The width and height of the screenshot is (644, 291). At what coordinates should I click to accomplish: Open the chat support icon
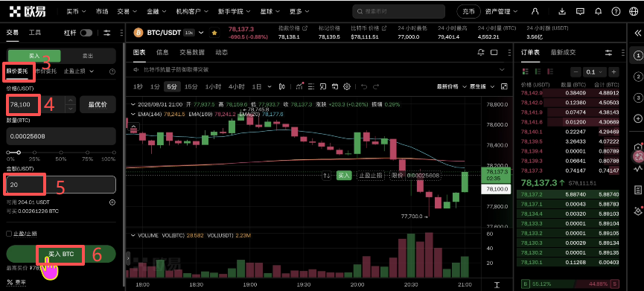(580, 11)
